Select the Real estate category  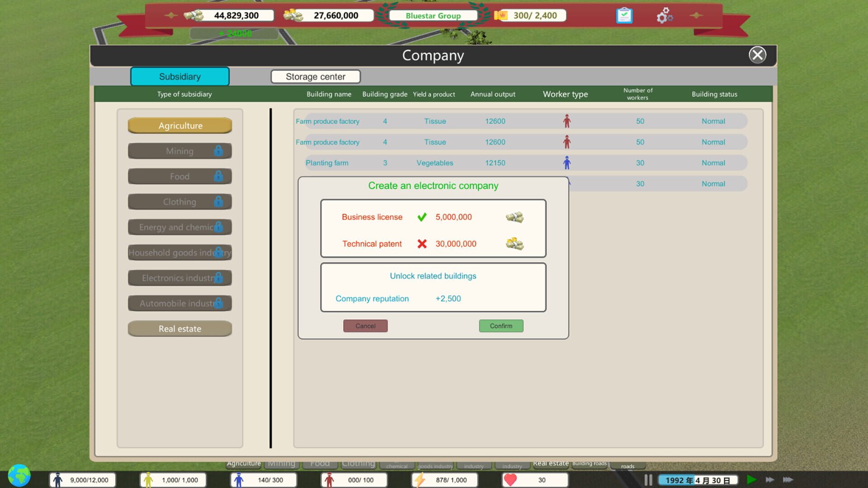coord(179,328)
